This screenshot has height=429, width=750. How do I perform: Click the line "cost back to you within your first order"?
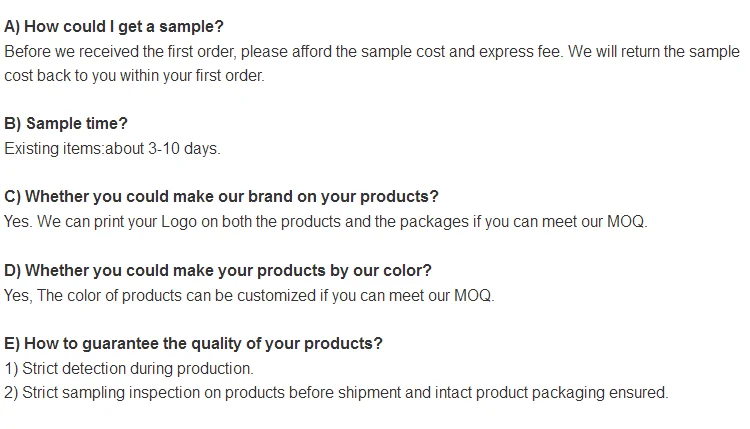134,75
